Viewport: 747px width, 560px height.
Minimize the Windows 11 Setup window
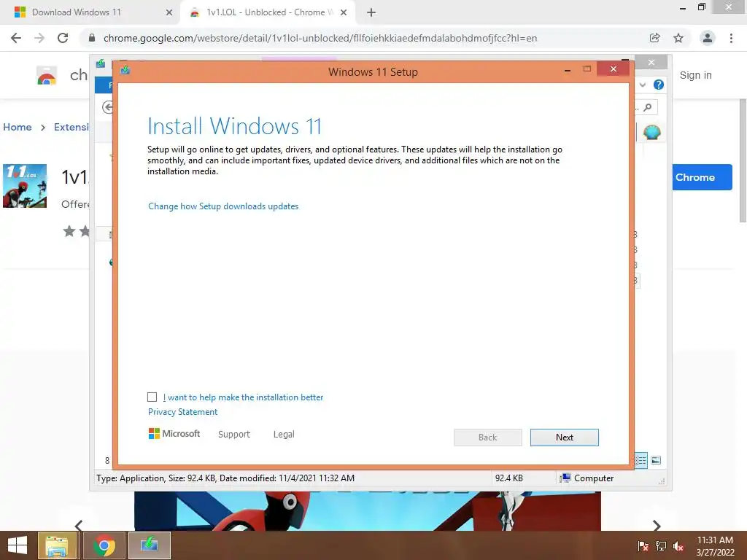click(568, 70)
